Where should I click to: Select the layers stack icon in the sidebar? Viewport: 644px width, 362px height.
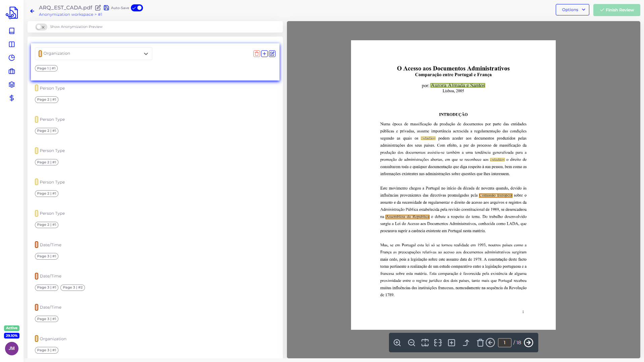11,85
